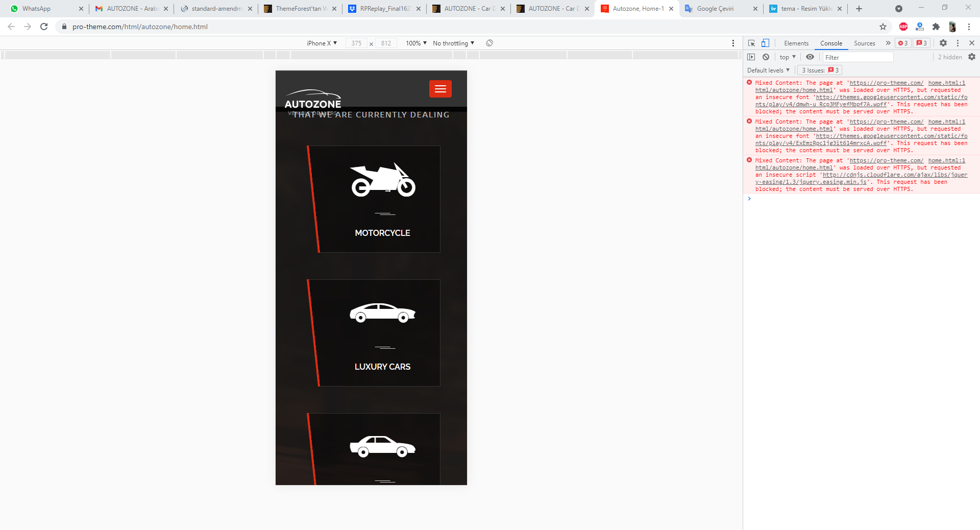Open the AdBlock Plus extension
The height and width of the screenshot is (530, 980).
pos(903,27)
